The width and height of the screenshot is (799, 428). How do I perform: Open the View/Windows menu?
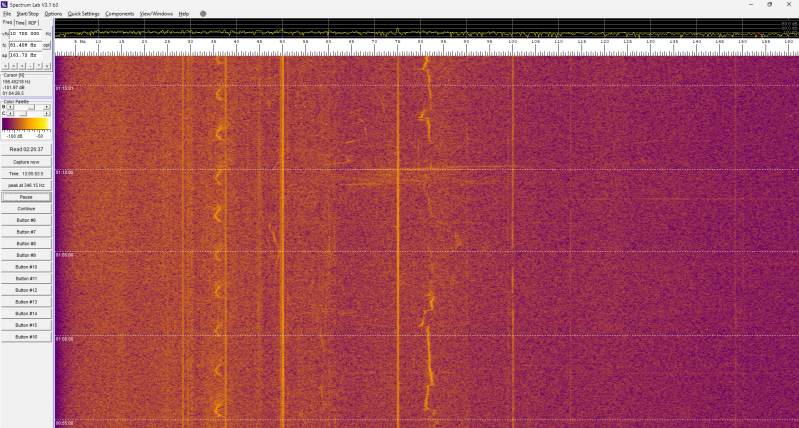(156, 14)
